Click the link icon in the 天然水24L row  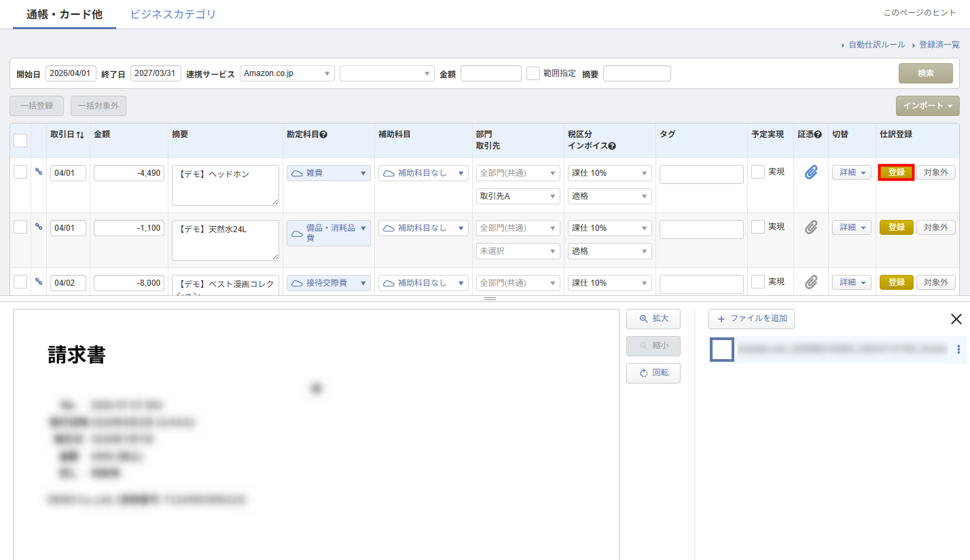coord(39,227)
